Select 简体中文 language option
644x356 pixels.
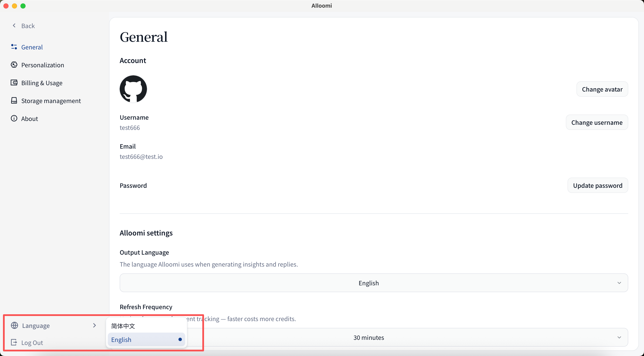[123, 326]
